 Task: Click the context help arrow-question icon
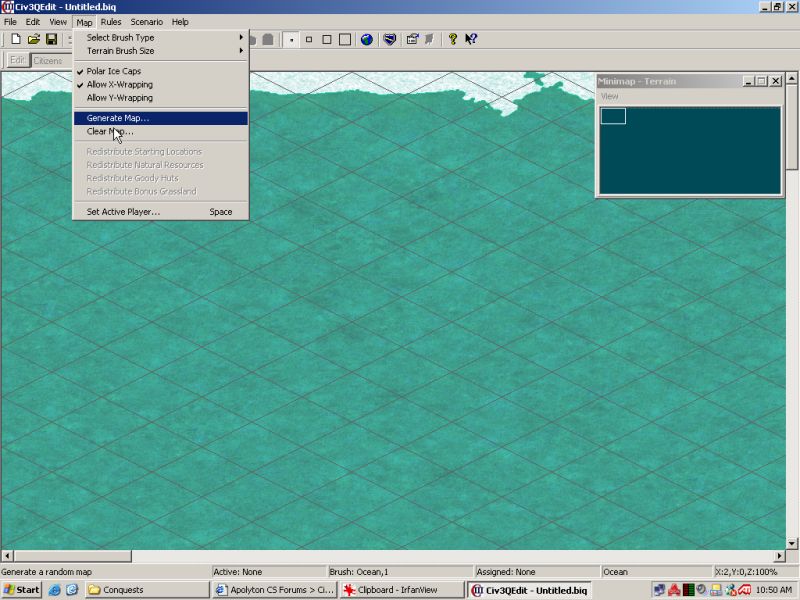471,40
